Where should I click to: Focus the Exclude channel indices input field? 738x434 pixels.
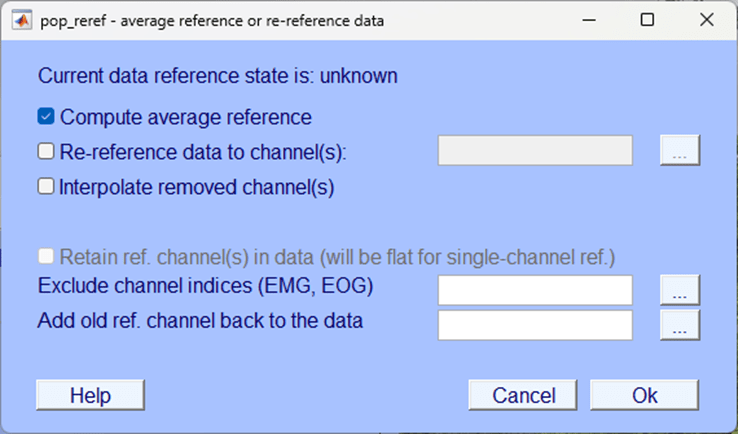(535, 290)
